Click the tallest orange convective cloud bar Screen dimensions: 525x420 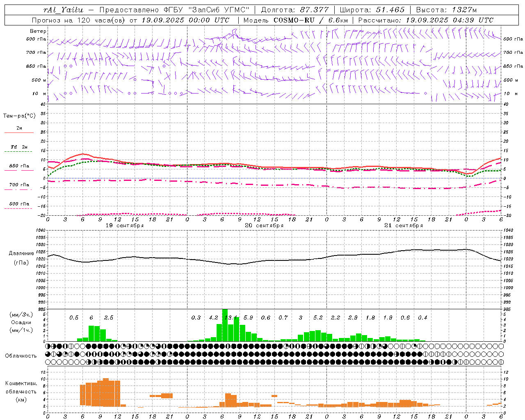pos(106,393)
